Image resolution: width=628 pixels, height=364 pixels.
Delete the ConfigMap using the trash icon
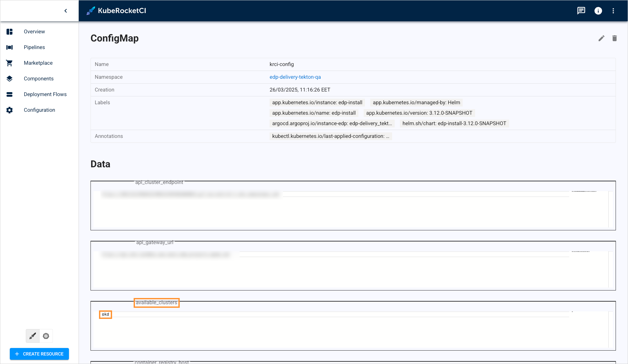[615, 38]
